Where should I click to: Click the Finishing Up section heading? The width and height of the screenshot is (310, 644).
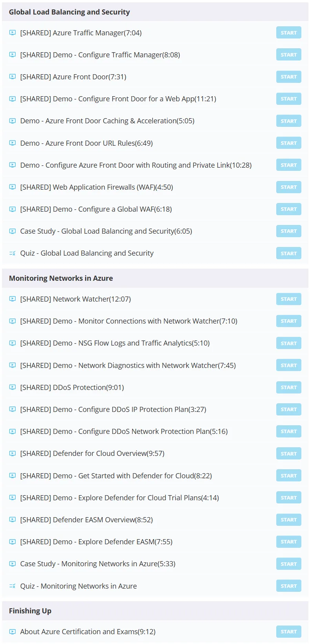(30, 611)
